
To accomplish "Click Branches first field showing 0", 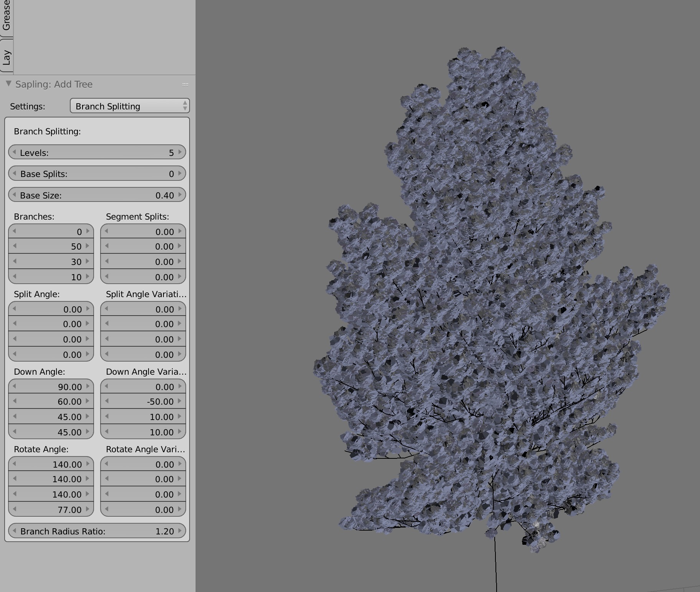I will point(51,232).
